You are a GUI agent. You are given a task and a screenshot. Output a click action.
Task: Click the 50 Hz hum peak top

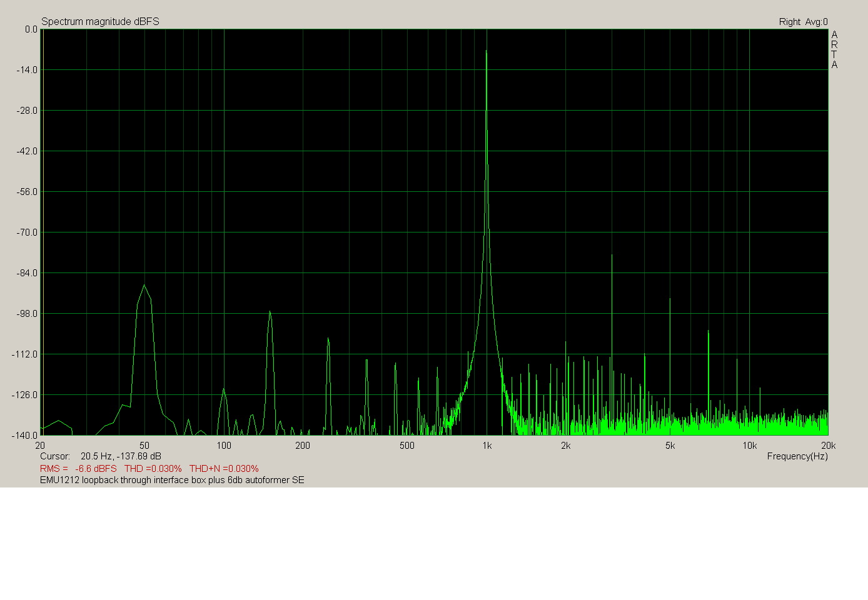coord(144,286)
